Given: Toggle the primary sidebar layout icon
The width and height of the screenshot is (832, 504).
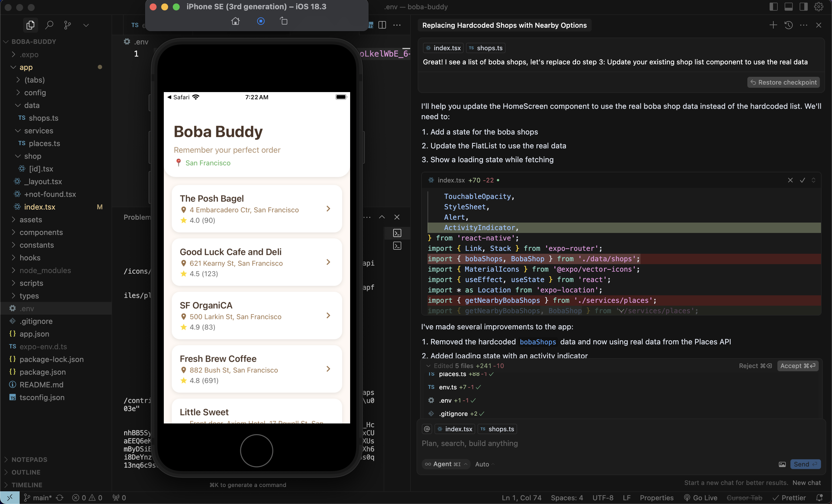Looking at the screenshot, I should [x=774, y=7].
